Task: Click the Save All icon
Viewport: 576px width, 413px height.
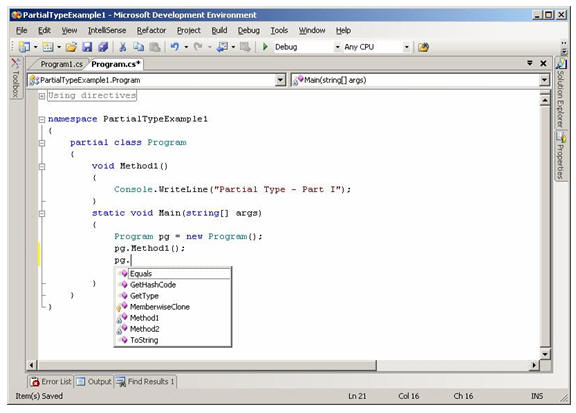Action: tap(103, 47)
